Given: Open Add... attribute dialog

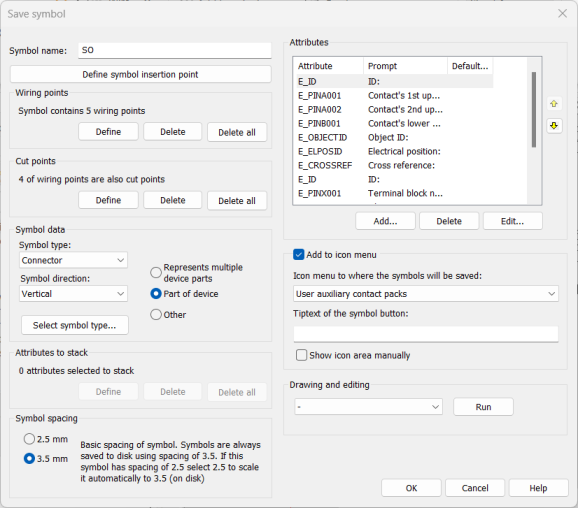Looking at the screenshot, I should click(x=385, y=221).
